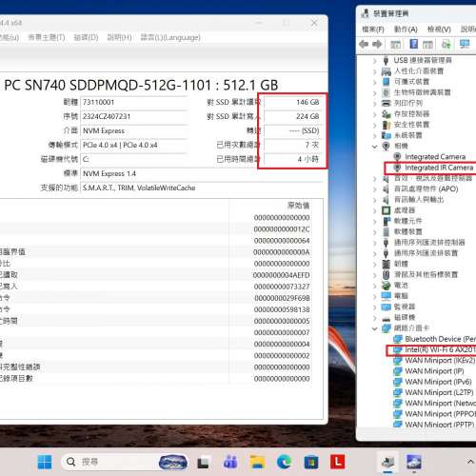The width and height of the screenshot is (476, 476).
Task: Click the 可攜式裝置 blue device icon
Action: click(386, 82)
